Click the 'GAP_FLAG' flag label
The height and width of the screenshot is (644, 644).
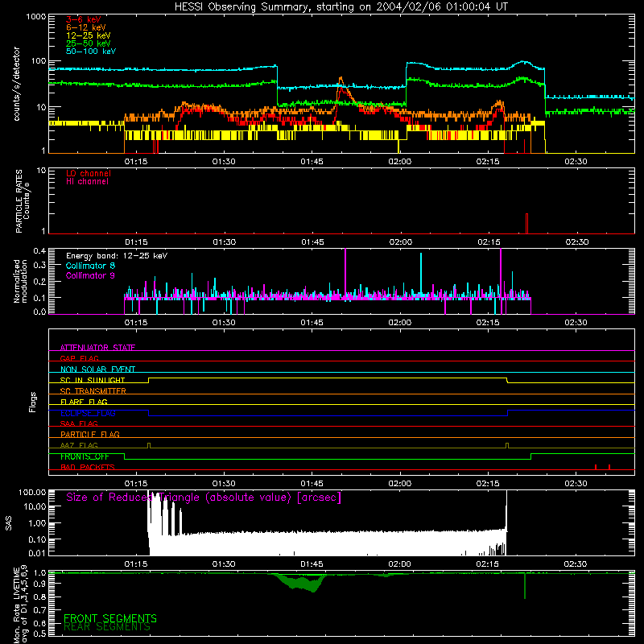(x=79, y=358)
